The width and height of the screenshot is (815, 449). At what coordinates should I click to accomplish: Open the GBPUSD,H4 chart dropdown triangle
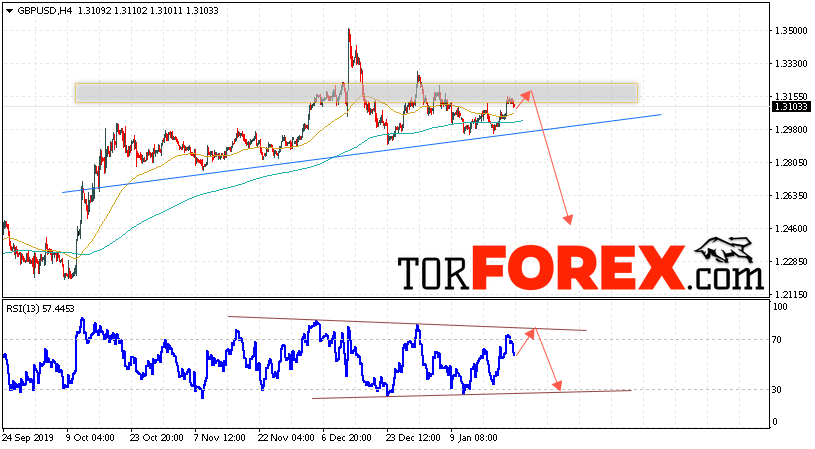click(9, 11)
